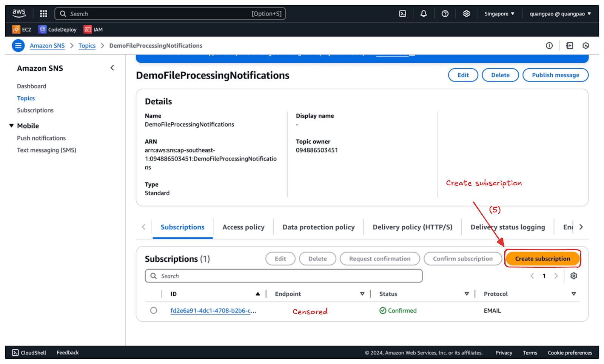Switch to Delivery status logging tab
Viewport: 604px width, 364px height.
pyautogui.click(x=508, y=227)
